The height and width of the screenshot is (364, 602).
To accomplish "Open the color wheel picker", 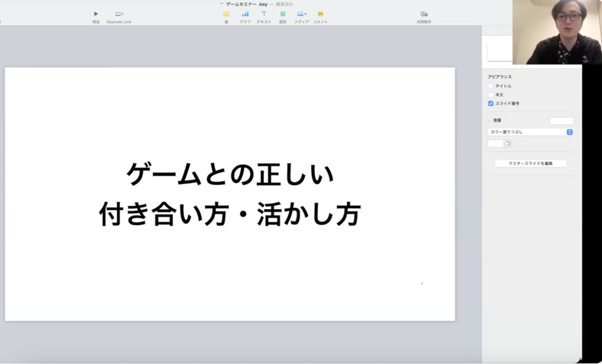I will tap(507, 143).
